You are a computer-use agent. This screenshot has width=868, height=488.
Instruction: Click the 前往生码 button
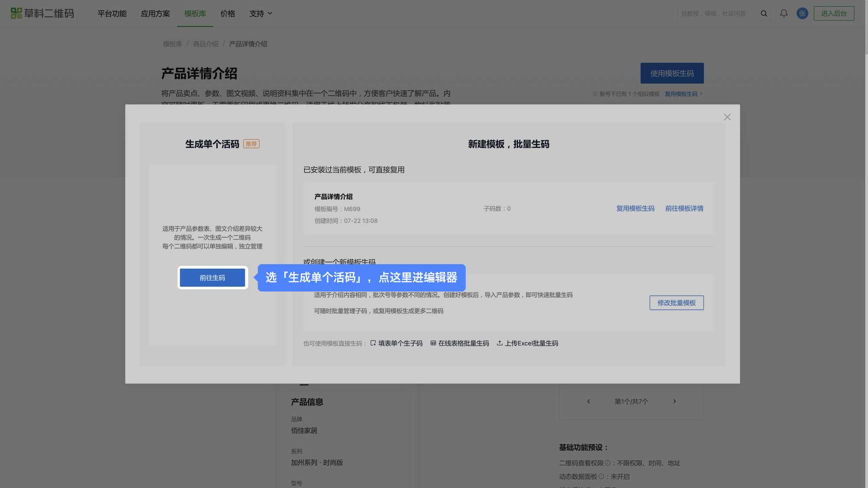click(x=213, y=278)
